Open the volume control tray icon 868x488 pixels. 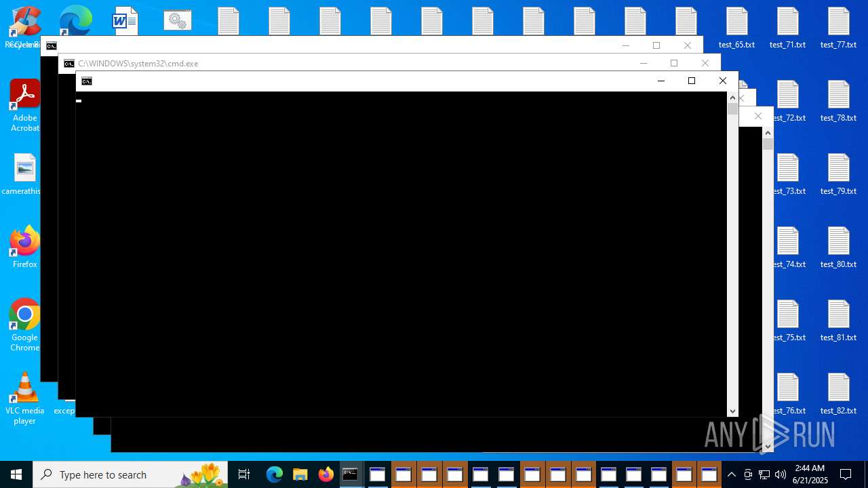[x=781, y=474]
